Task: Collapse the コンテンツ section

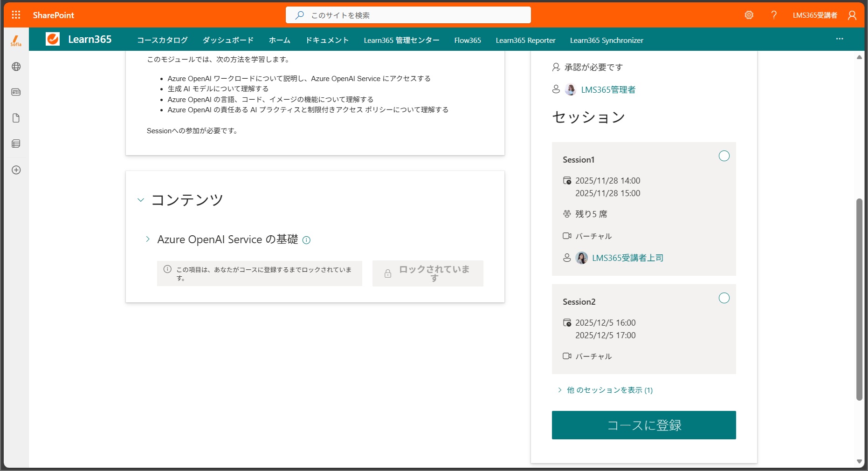Action: coord(141,200)
